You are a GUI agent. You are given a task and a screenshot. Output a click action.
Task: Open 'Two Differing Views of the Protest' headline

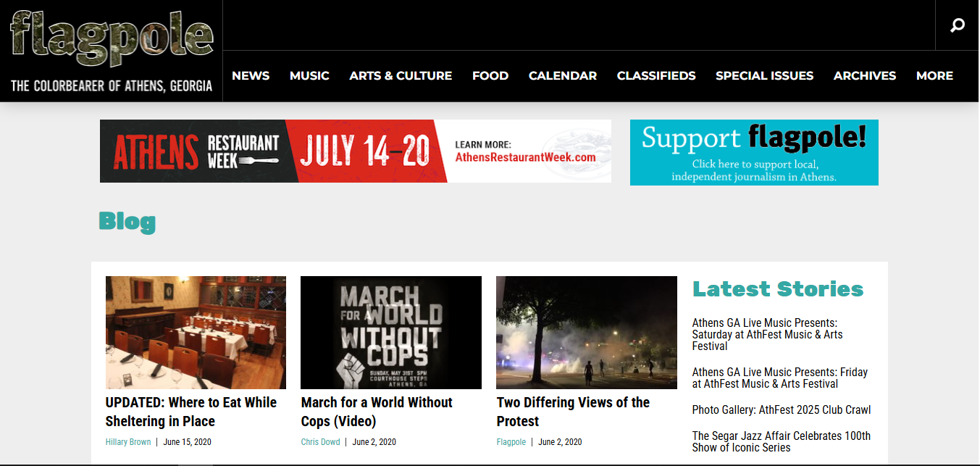point(573,412)
